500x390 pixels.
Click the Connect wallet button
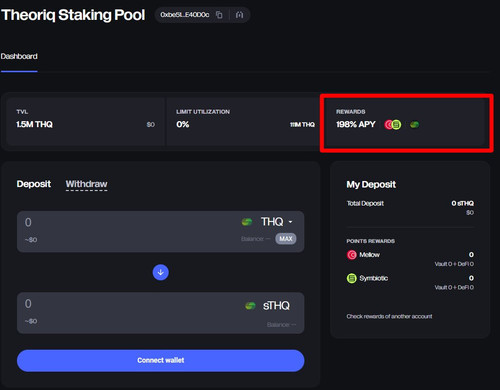tap(161, 360)
